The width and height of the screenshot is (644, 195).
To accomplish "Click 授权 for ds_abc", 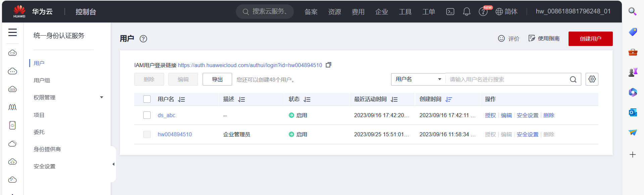I will tap(490, 115).
